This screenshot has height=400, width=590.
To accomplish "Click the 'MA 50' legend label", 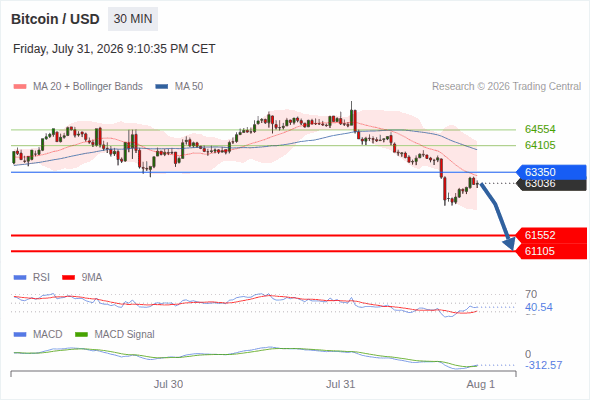I will (x=189, y=87).
